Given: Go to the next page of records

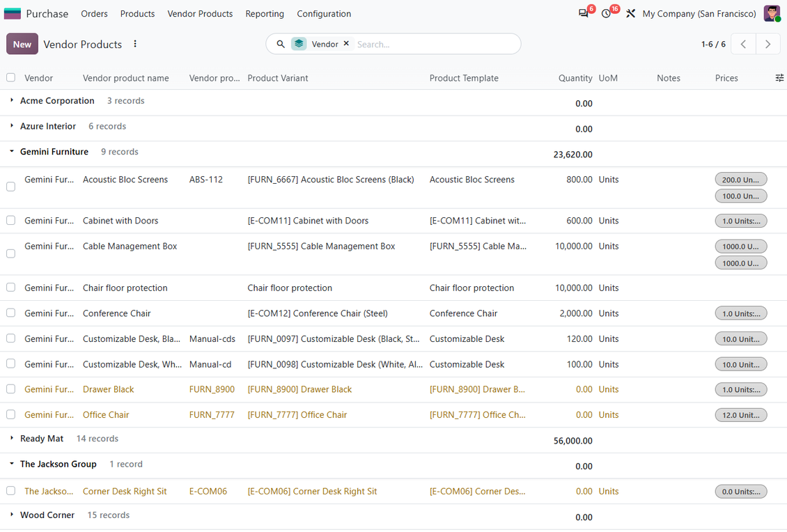Looking at the screenshot, I should (767, 44).
